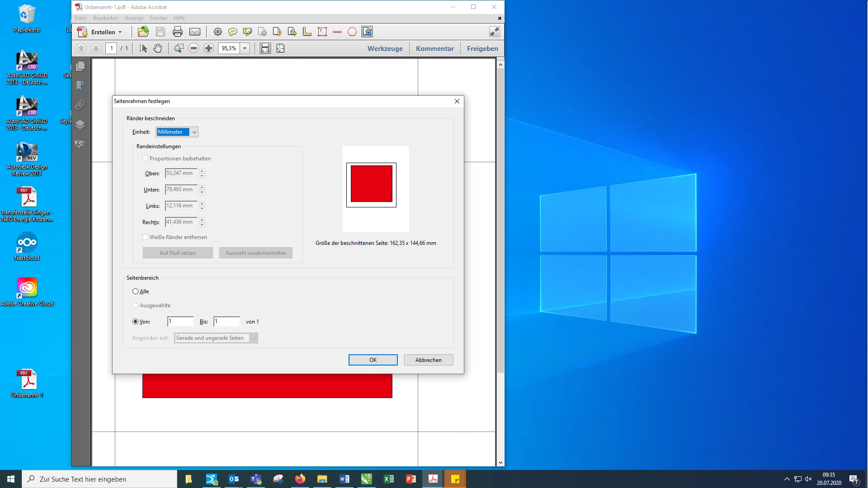
Task: Open the Bearbeiten menu
Action: 105,18
